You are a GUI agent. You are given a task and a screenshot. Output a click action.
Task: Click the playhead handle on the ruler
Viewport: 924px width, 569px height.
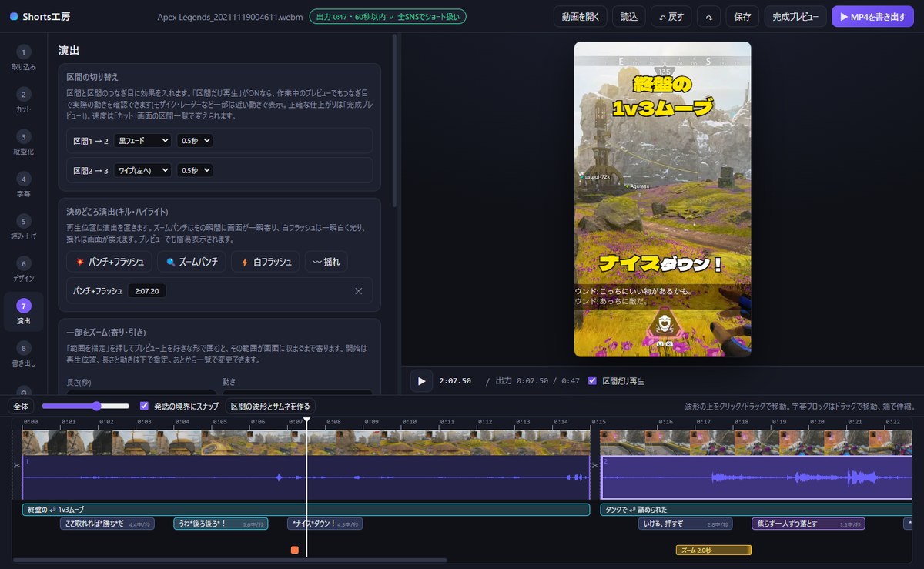pos(306,420)
